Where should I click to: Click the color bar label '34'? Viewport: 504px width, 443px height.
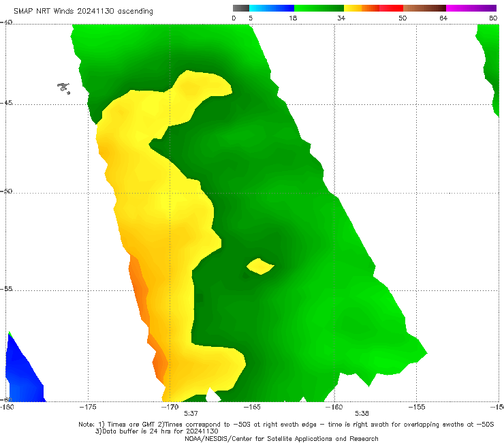[x=341, y=18]
